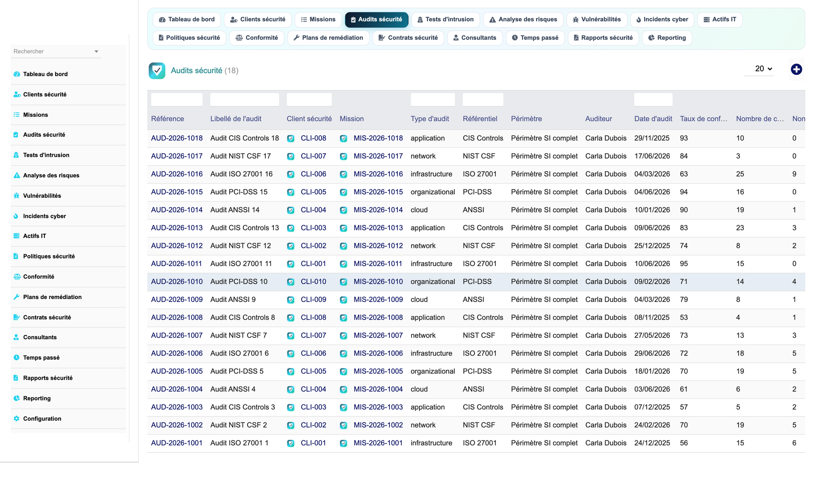Click the Missions sidebar list icon

coord(17,115)
